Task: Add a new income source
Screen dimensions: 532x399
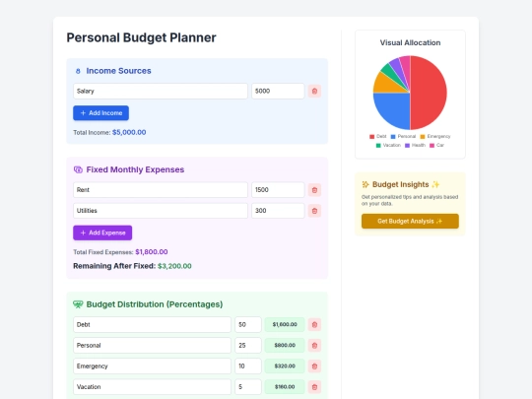Action: click(100, 113)
